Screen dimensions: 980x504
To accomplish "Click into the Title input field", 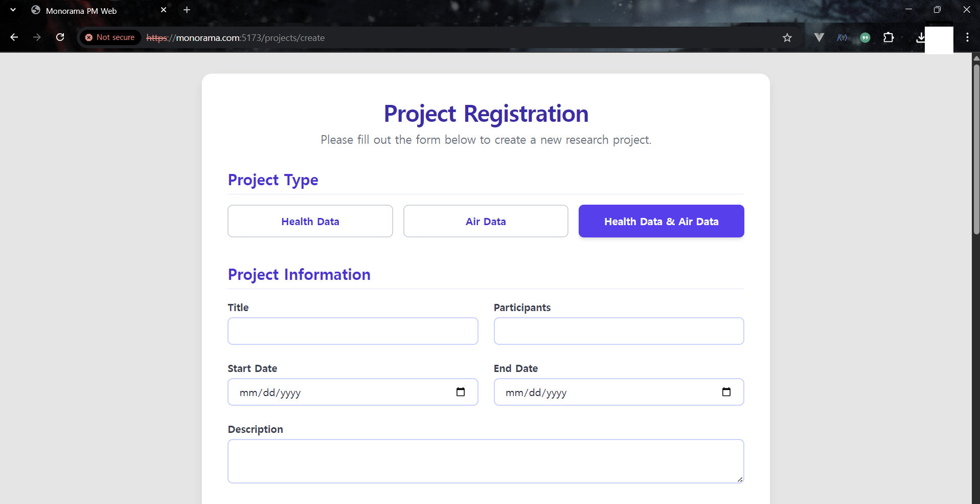I will [x=353, y=331].
